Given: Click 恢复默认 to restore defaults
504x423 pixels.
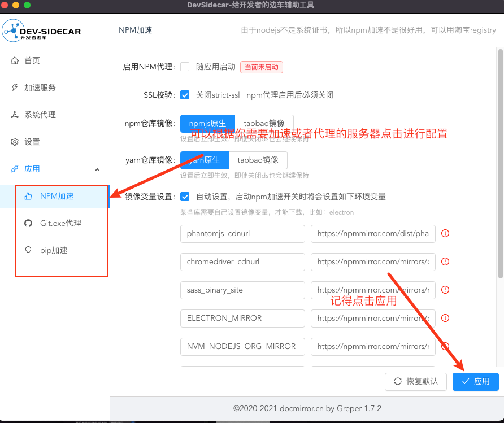Looking at the screenshot, I should pos(416,381).
